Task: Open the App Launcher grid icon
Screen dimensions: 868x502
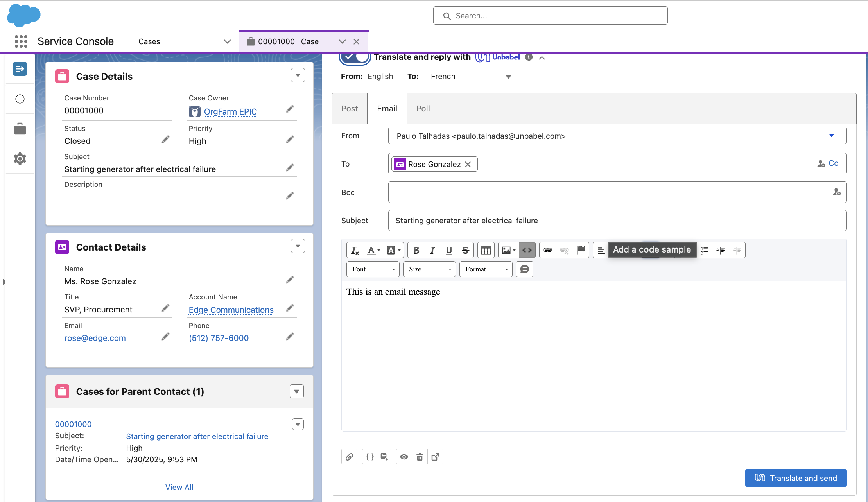Action: tap(21, 41)
